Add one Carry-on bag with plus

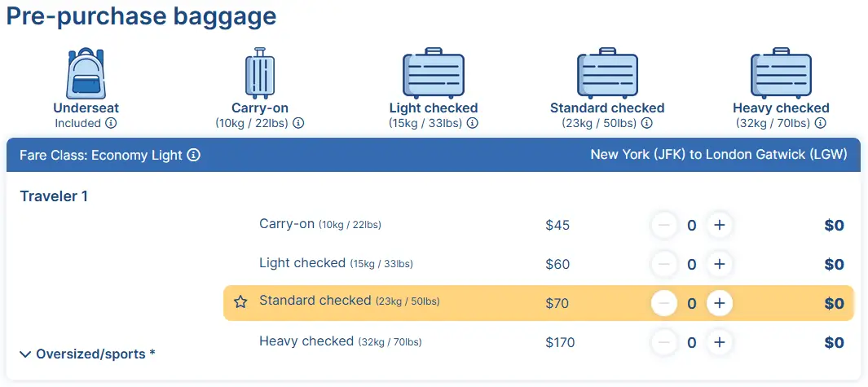719,225
